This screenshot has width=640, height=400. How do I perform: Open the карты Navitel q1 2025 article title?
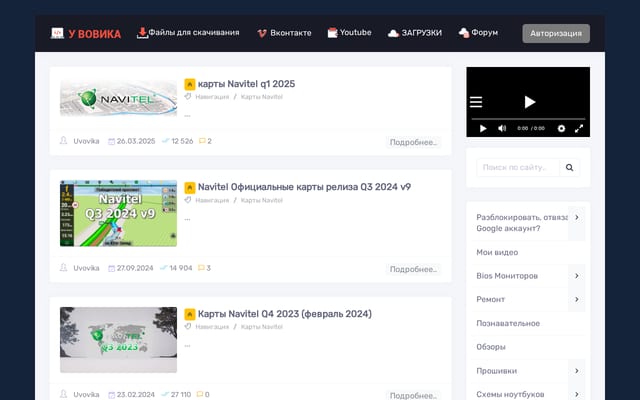coord(246,84)
